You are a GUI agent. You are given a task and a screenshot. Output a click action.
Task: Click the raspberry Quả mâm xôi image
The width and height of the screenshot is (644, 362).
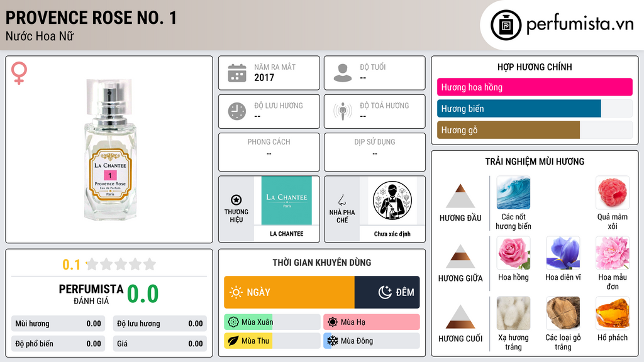[613, 192]
